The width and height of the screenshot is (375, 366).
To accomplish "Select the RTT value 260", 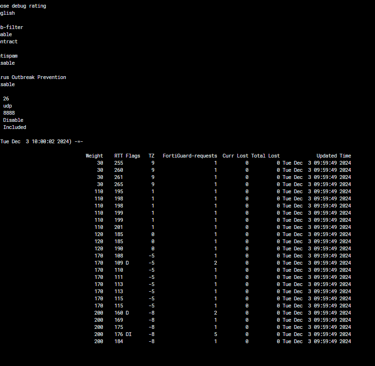I will tap(119, 170).
